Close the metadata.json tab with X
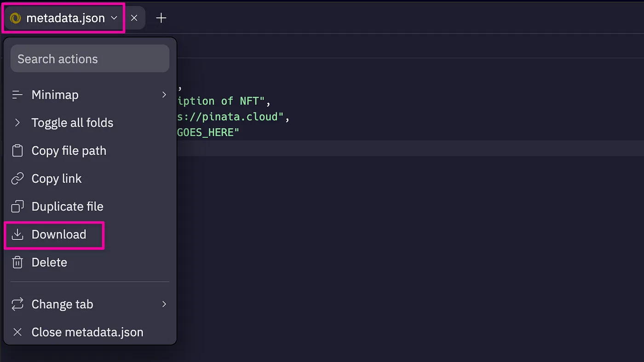Screen dimensions: 644x362 coord(134,18)
